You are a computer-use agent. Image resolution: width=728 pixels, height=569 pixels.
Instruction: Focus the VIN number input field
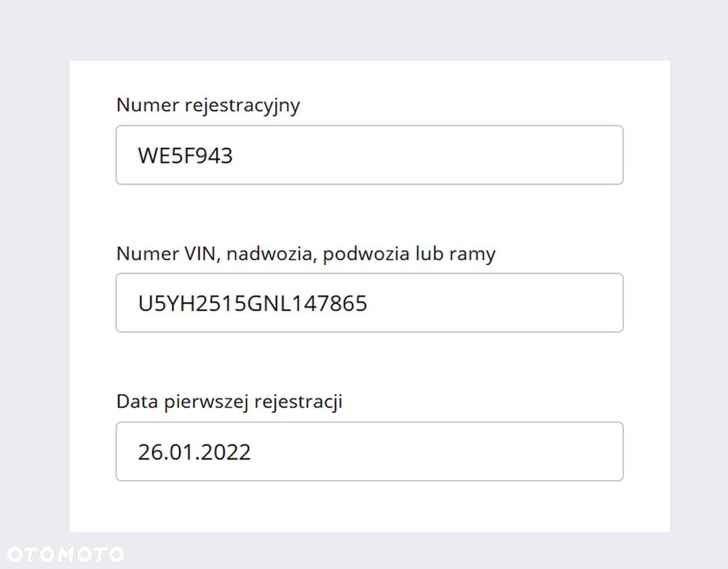pos(369,303)
